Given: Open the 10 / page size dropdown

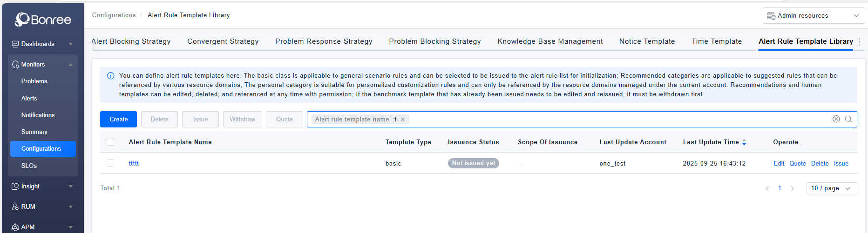Looking at the screenshot, I should click(x=831, y=188).
